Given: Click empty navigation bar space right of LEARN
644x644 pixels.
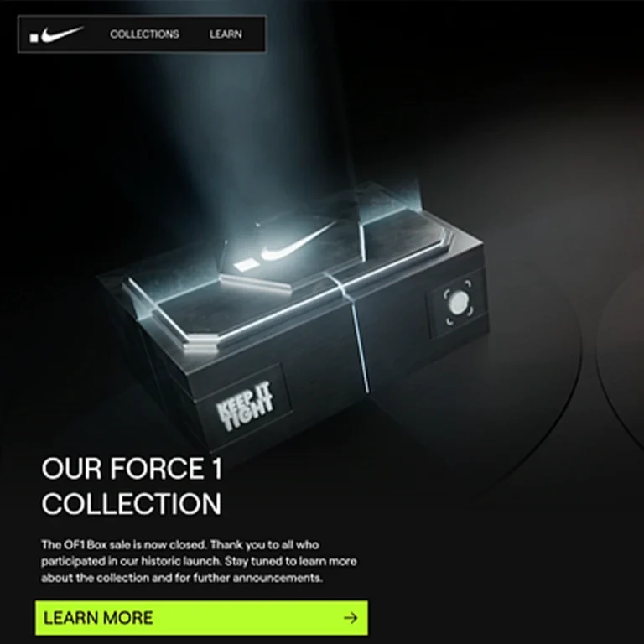Looking at the screenshot, I should (x=255, y=34).
